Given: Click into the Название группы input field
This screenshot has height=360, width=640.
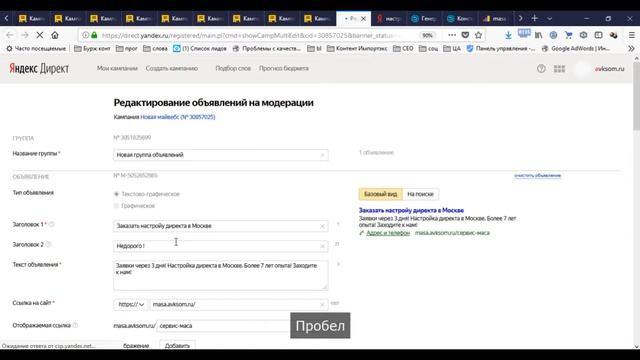Looking at the screenshot, I should pos(220,155).
